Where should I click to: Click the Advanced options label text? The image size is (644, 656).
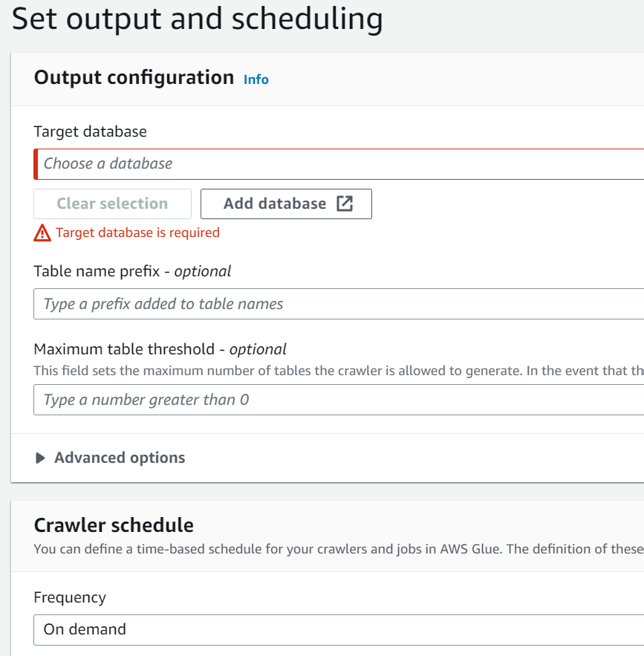[x=120, y=458]
